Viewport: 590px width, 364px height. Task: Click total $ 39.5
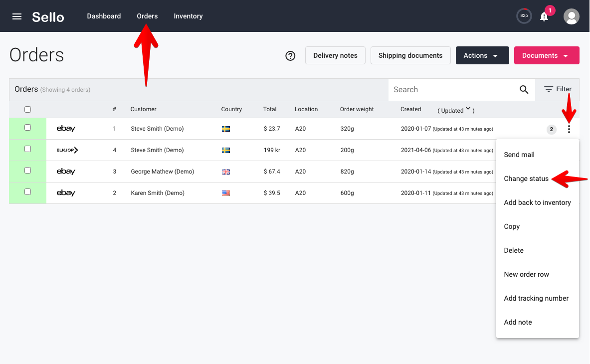(x=272, y=193)
